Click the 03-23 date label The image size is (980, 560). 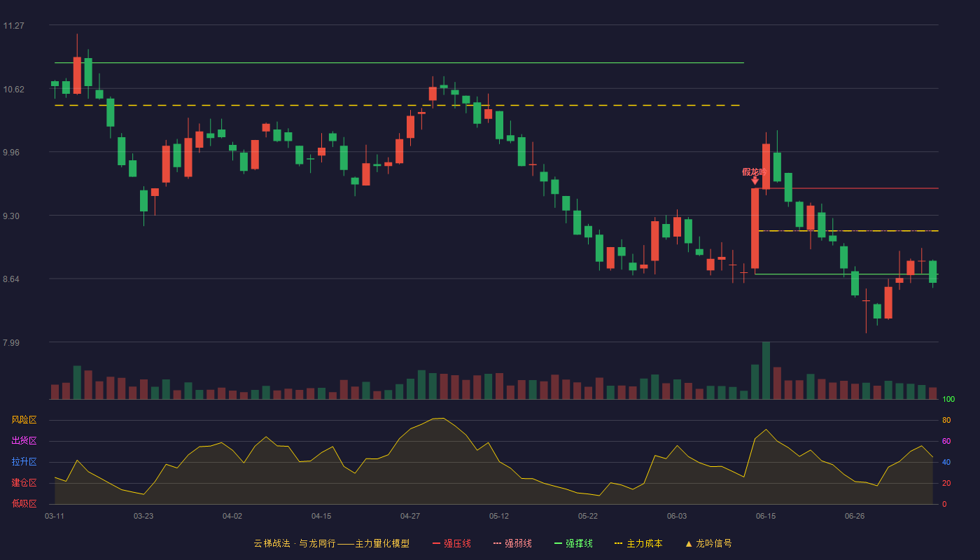(143, 516)
